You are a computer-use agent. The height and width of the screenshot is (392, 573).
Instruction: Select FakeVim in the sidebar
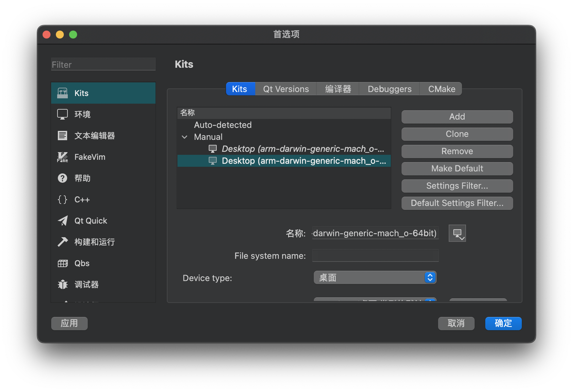point(103,157)
